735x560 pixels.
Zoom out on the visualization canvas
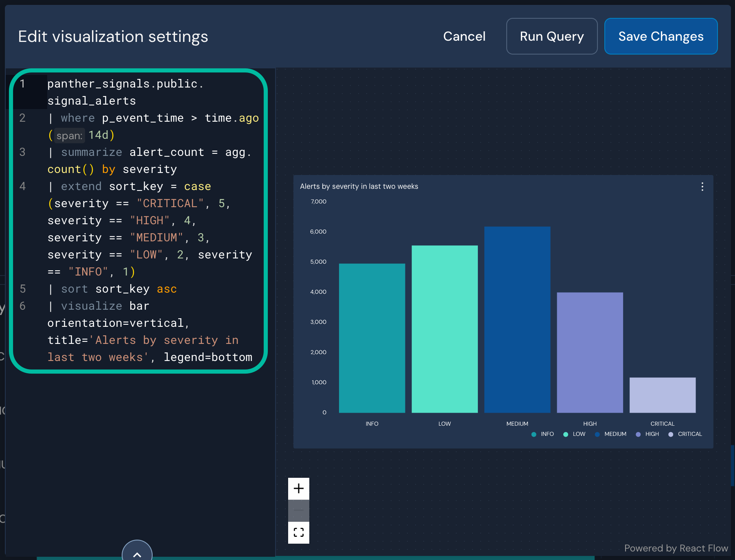(298, 510)
